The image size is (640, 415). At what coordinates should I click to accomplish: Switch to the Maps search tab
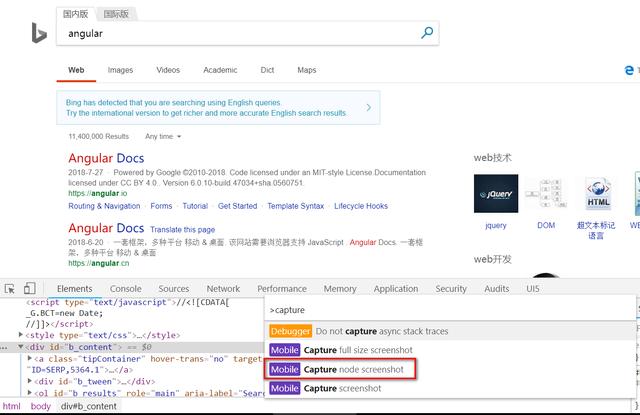pyautogui.click(x=307, y=70)
